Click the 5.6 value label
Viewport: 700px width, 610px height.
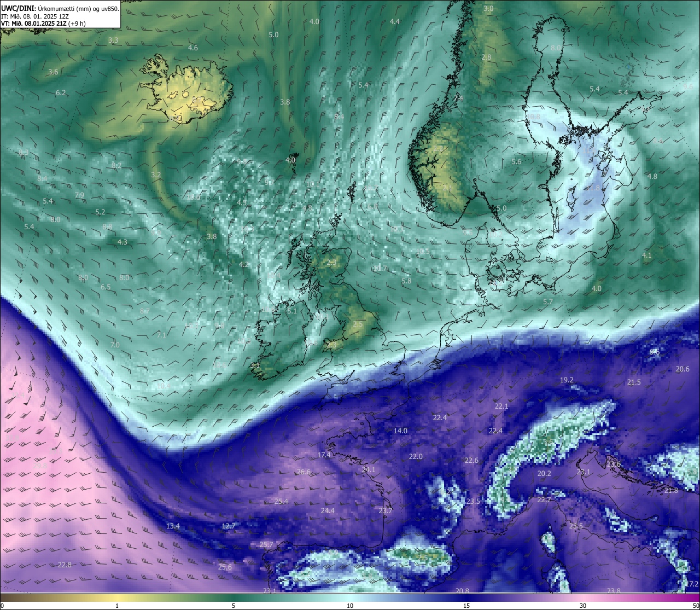coord(516,161)
